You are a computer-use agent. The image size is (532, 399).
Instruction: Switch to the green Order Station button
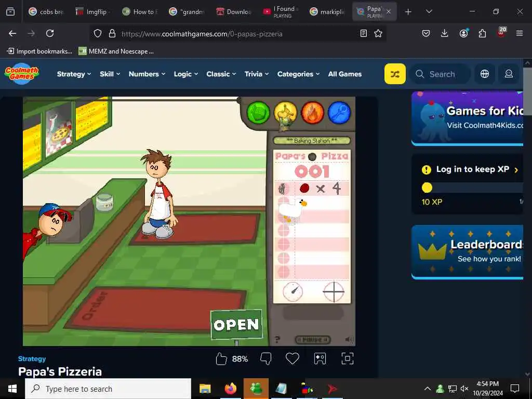pyautogui.click(x=259, y=113)
